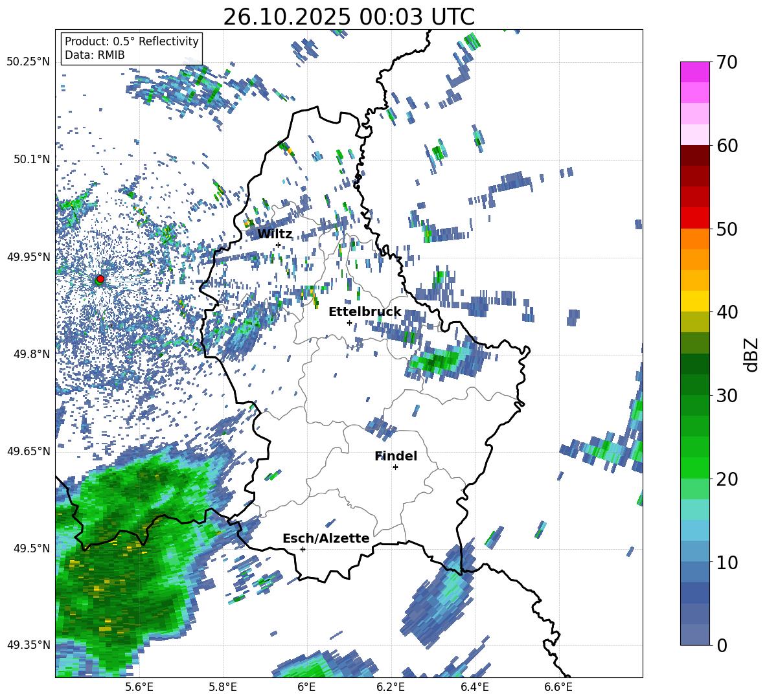
Task: Click the bright red colorbar segment near 50
Action: tap(694, 218)
